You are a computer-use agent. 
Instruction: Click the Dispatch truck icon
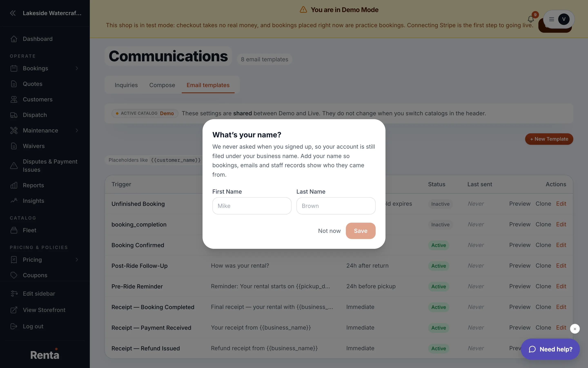click(14, 115)
